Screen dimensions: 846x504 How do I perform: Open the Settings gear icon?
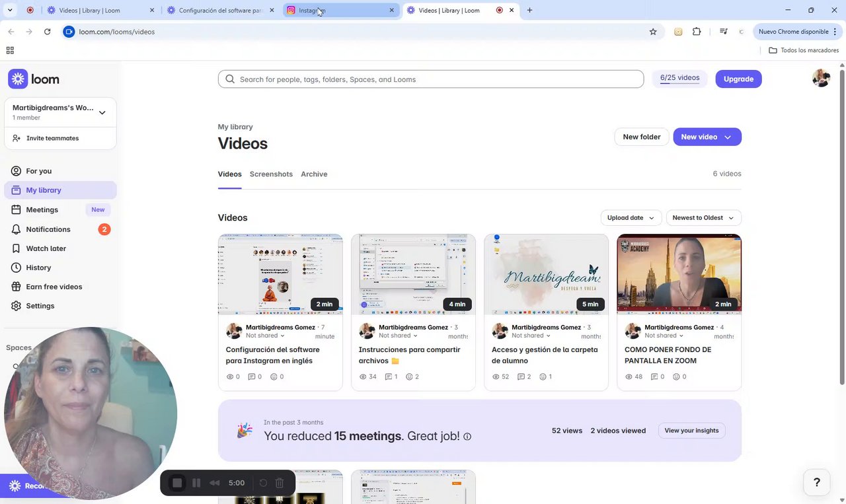[16, 306]
